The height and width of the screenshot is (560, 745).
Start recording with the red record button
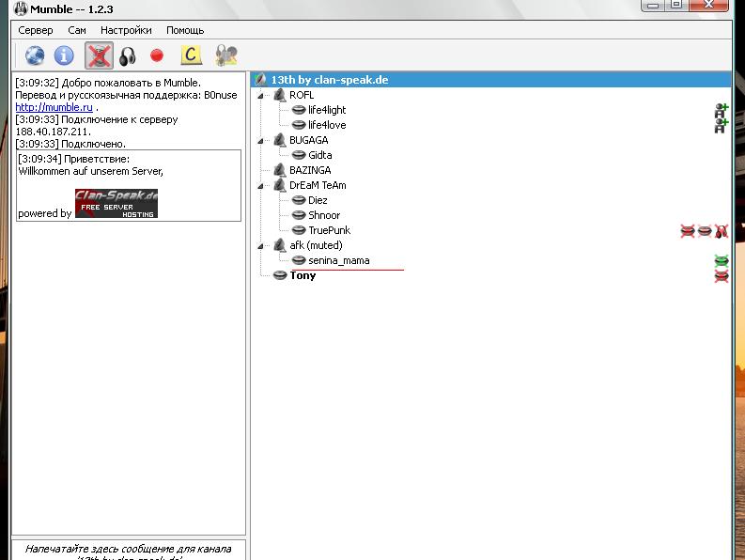click(157, 56)
